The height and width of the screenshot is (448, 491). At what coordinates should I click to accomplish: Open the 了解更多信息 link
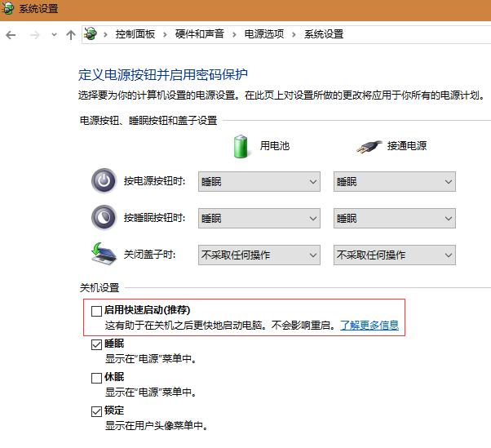click(369, 326)
